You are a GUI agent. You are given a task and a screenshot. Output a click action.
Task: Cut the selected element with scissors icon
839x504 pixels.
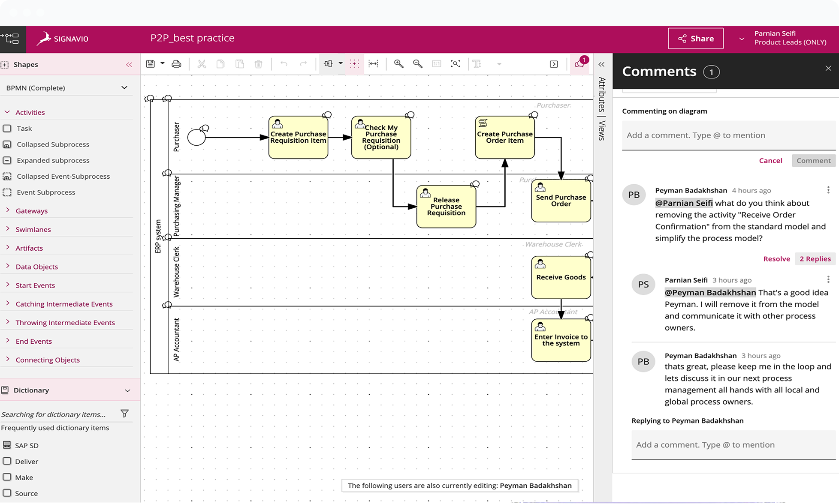(x=202, y=63)
